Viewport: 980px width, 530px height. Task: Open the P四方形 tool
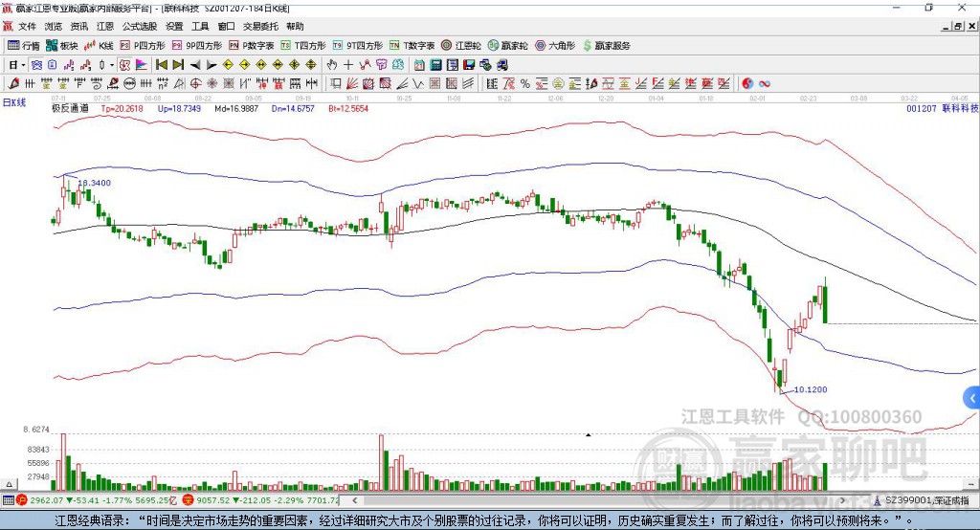143,46
